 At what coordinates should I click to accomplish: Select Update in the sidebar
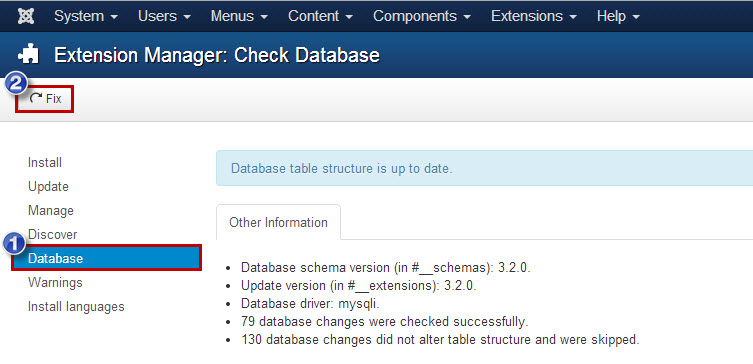click(48, 186)
